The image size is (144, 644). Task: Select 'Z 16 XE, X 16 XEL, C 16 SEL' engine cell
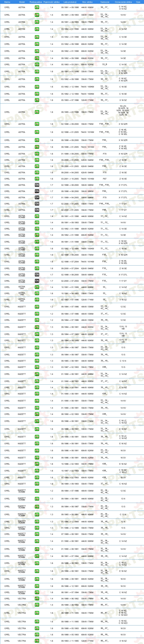[x=123, y=132]
